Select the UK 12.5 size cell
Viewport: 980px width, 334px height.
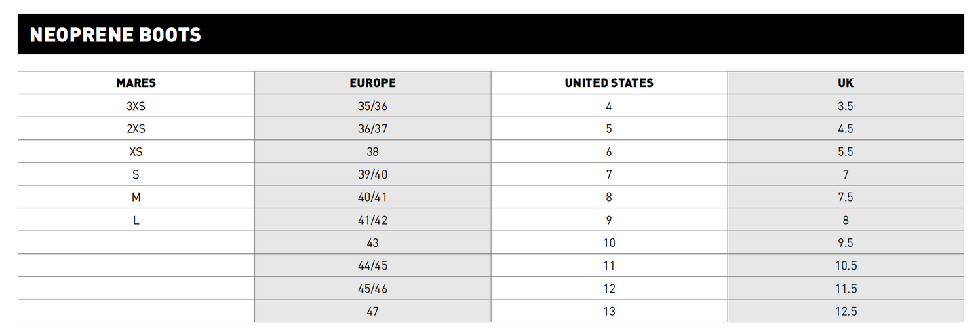846,311
